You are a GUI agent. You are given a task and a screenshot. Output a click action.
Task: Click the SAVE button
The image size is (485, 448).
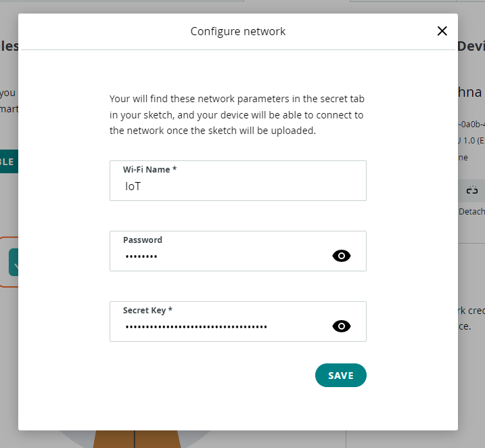[340, 376]
